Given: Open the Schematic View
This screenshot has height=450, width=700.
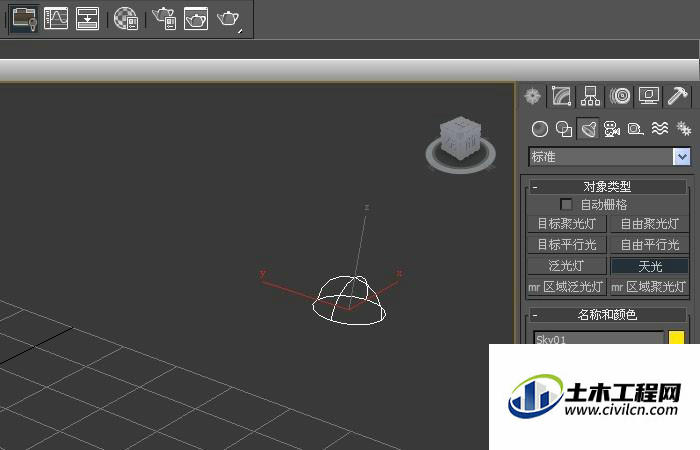Looking at the screenshot, I should click(x=88, y=19).
